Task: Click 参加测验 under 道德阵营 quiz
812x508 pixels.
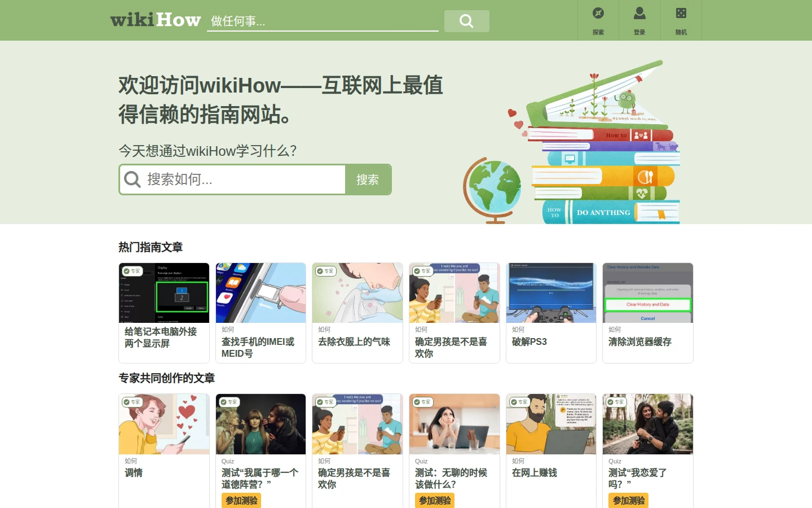Action: pos(241,500)
